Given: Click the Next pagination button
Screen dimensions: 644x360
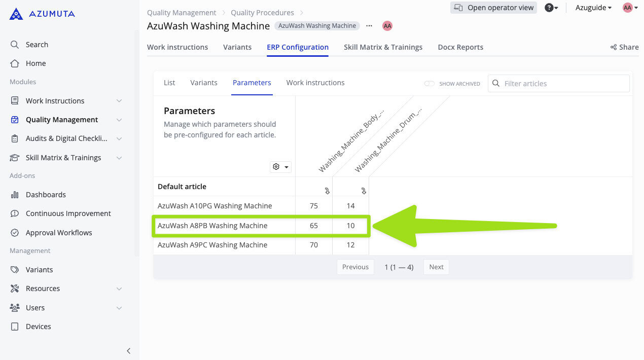Looking at the screenshot, I should coord(436,267).
